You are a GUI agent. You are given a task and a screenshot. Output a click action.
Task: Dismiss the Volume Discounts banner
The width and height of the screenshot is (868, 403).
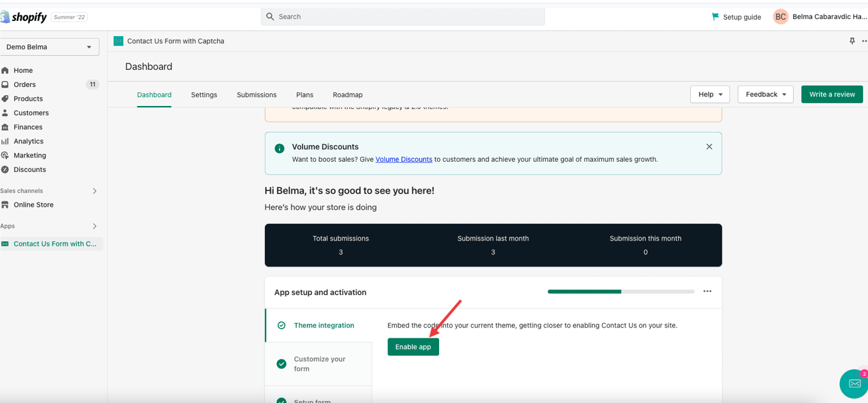709,147
